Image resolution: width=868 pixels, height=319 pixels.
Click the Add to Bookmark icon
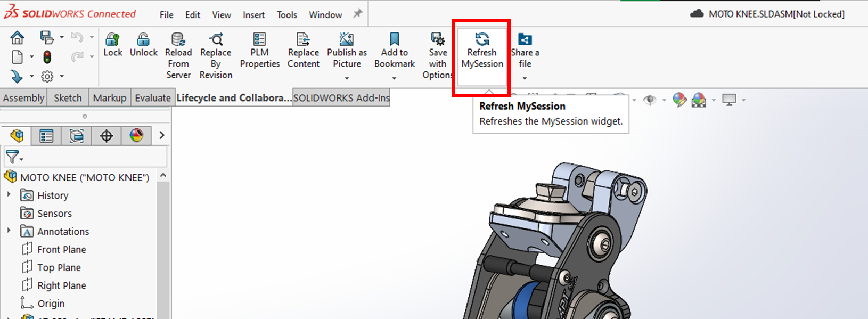394,39
